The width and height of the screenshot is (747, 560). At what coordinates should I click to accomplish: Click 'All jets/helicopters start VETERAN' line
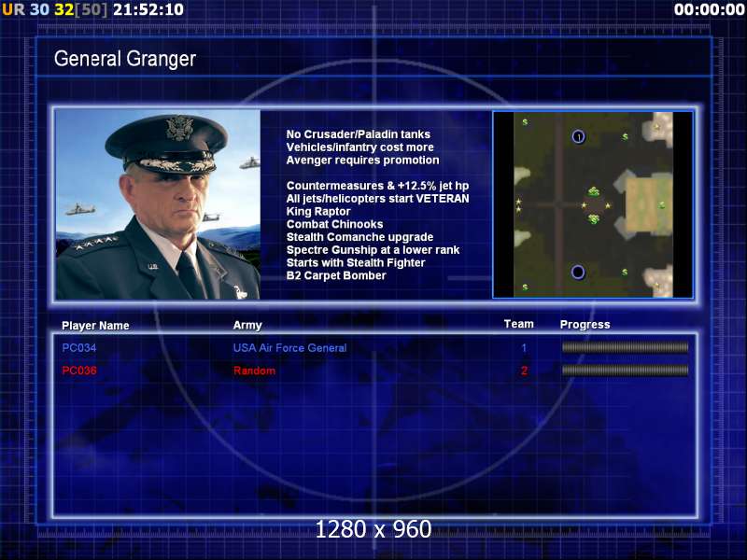coord(377,199)
